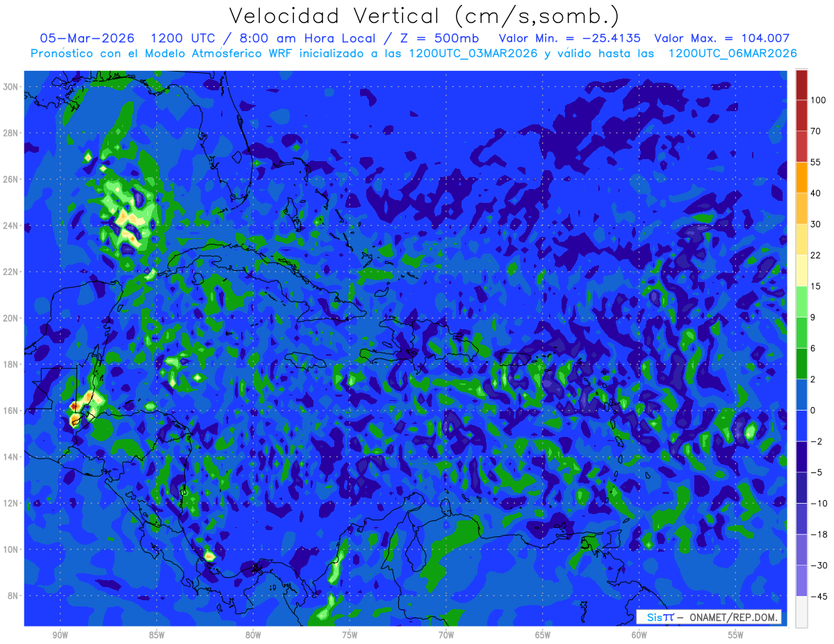This screenshot has height=644, width=834.
Task: Click the colorbar label '-18'
Action: [818, 534]
